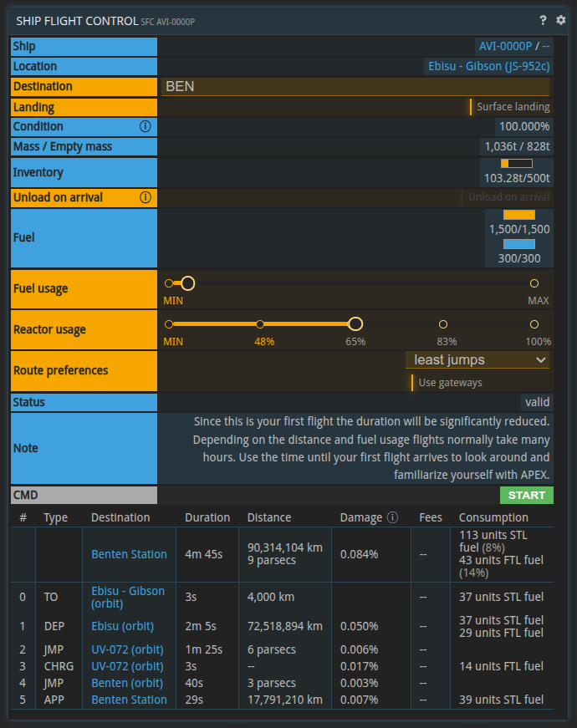The image size is (577, 728).
Task: Open UV-072 (orbit) link in JMP row 2
Action: (x=127, y=649)
